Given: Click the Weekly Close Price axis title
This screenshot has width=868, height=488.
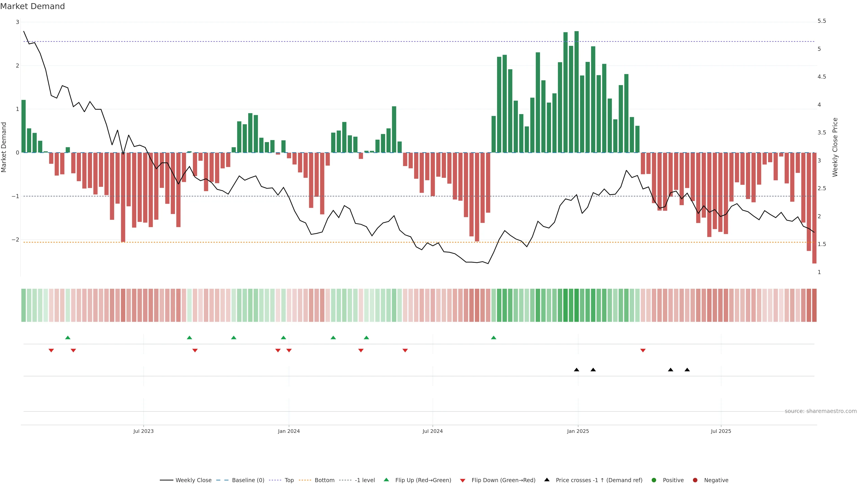Looking at the screenshot, I should [x=835, y=147].
